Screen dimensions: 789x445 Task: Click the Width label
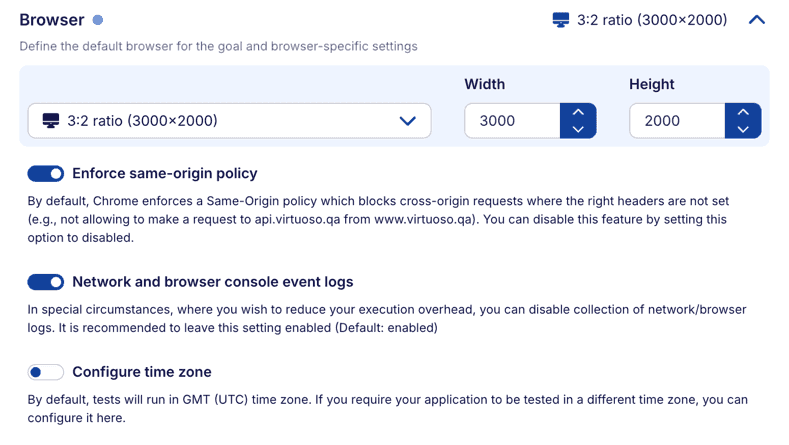(485, 84)
